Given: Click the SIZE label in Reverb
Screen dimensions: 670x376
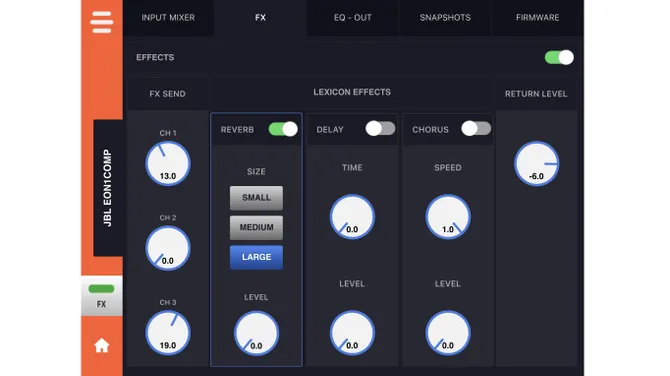Looking at the screenshot, I should 256,172.
